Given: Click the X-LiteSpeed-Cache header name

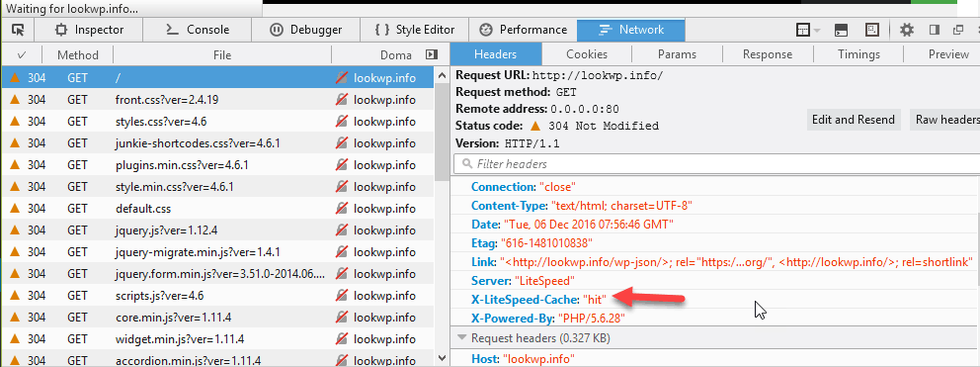Looking at the screenshot, I should click(526, 300).
